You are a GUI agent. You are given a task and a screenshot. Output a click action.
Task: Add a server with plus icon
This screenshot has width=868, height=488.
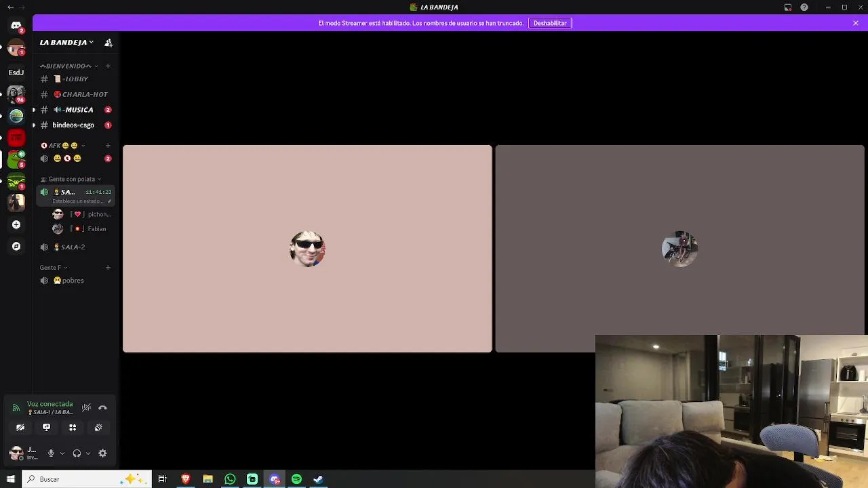click(x=16, y=224)
